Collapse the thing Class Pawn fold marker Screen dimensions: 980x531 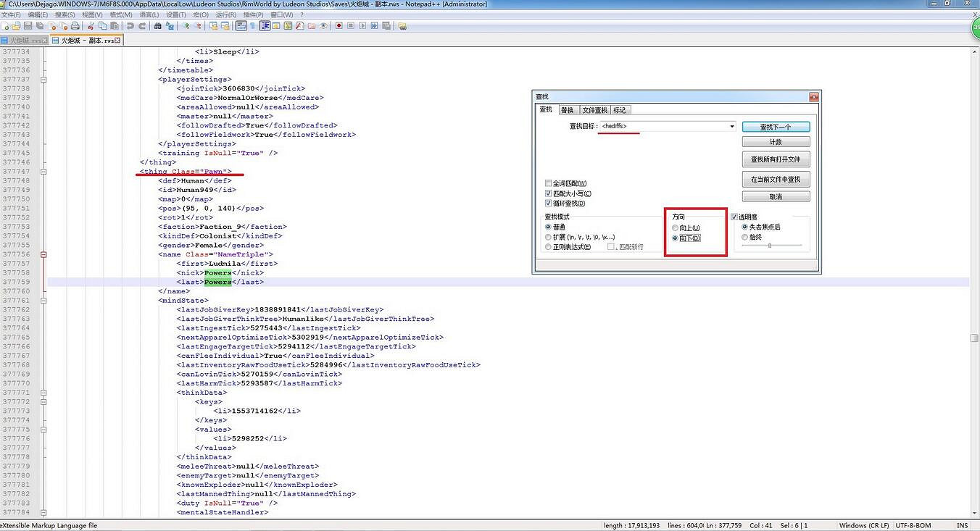(43, 172)
